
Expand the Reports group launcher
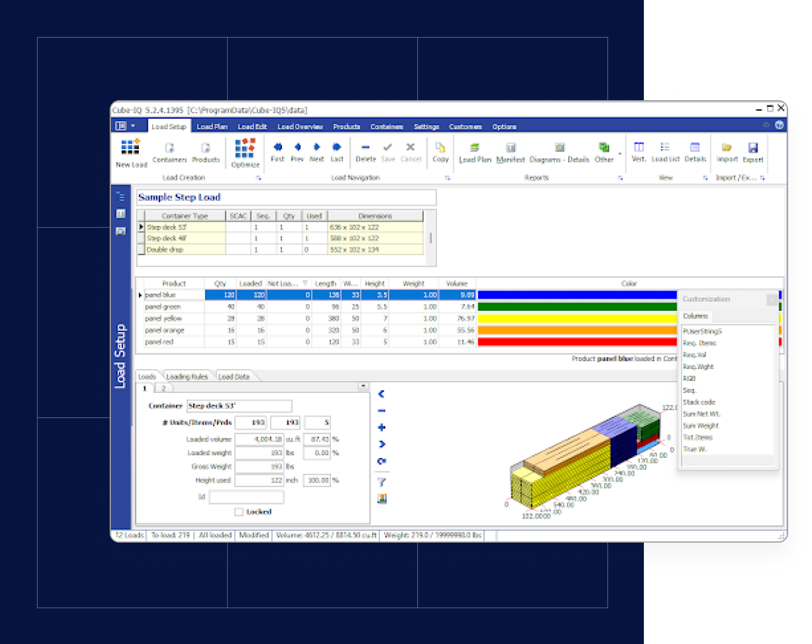[621, 178]
